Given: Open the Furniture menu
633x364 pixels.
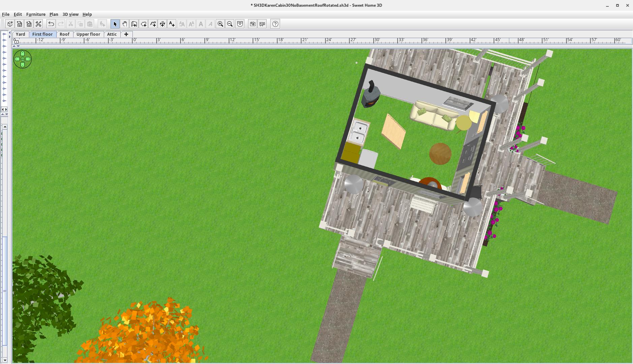Looking at the screenshot, I should 36,14.
